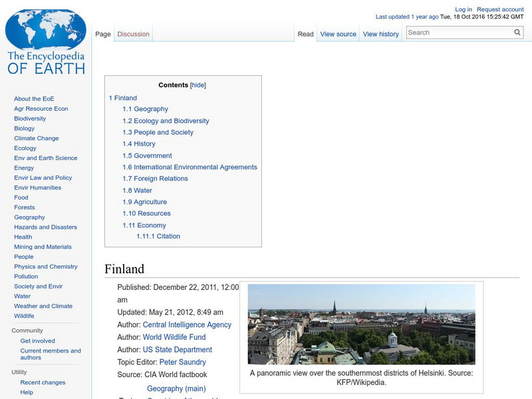This screenshot has width=532, height=399.
Task: Open the Log in page
Action: [462, 9]
